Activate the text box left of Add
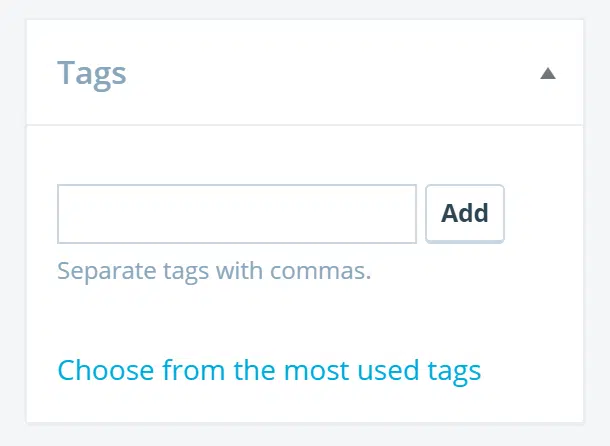The image size is (610, 446). coord(237,214)
